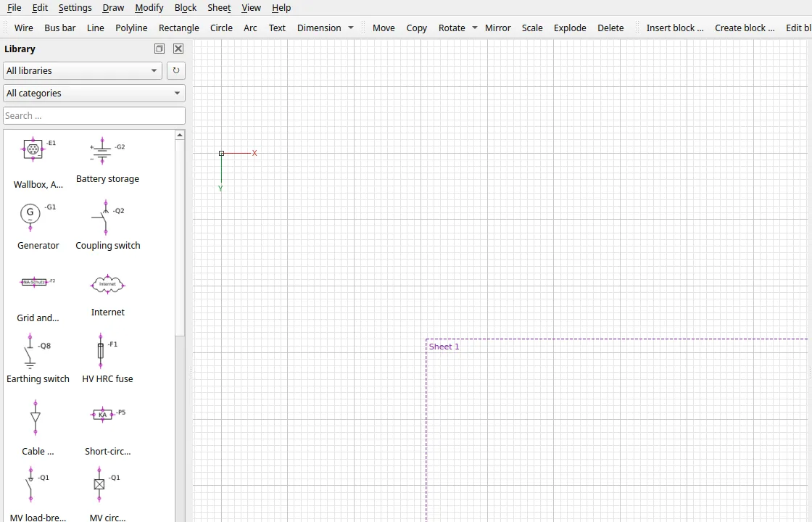Expand the Rotate options arrow
The image size is (812, 522).
coord(474,28)
